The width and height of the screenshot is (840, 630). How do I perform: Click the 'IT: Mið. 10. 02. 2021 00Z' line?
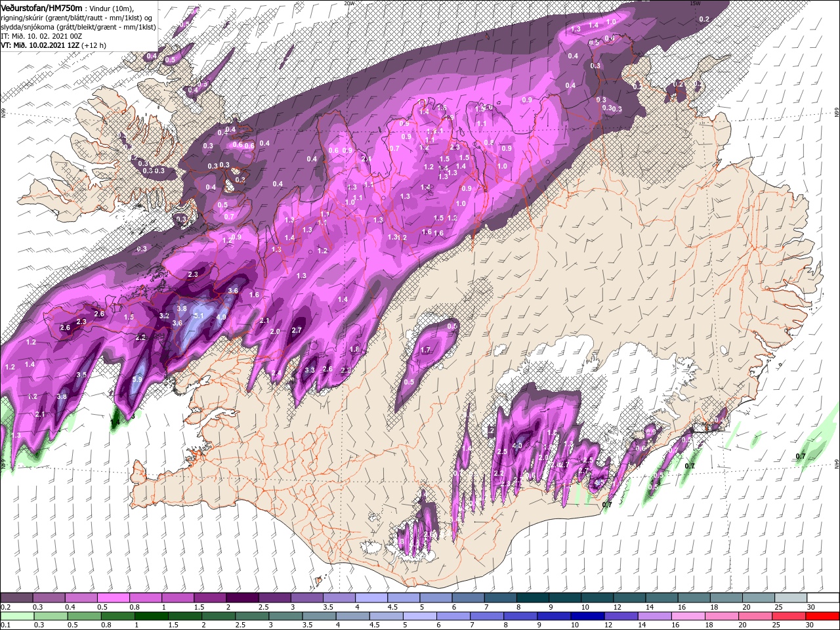pos(40,36)
